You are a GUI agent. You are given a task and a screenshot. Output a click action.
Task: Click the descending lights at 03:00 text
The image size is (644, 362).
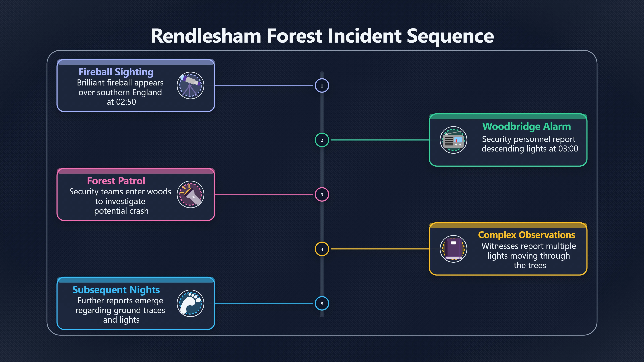tap(530, 144)
